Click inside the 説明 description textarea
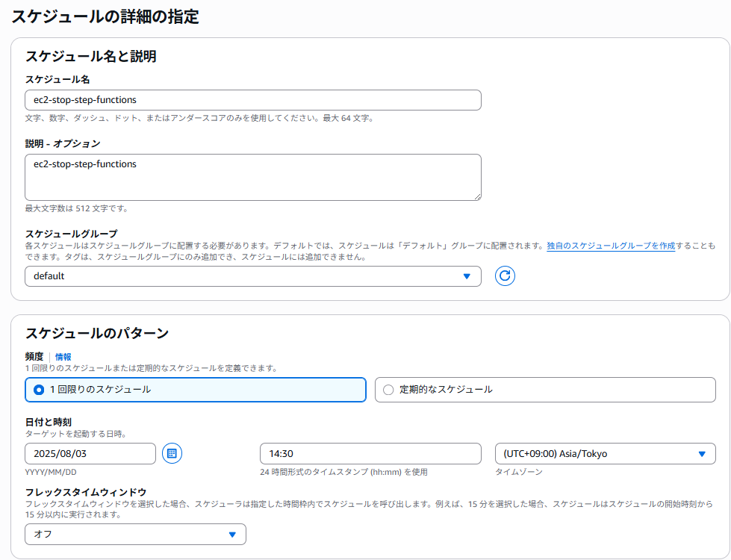This screenshot has height=560, width=731. click(x=252, y=178)
